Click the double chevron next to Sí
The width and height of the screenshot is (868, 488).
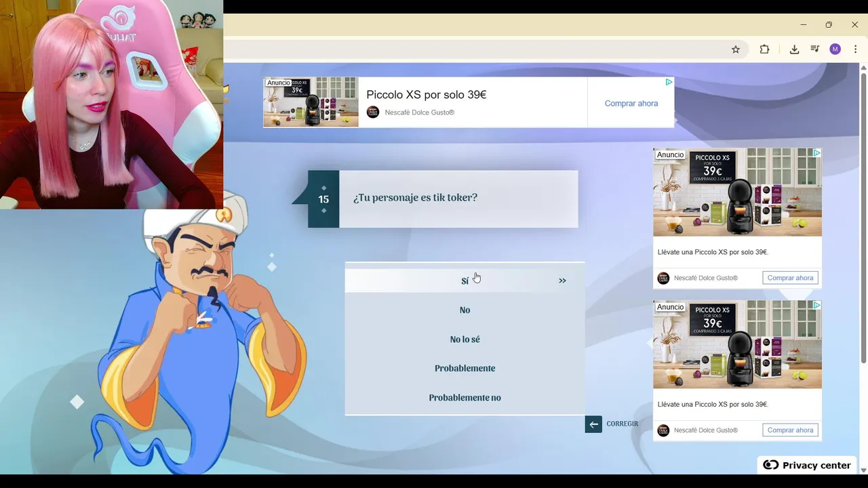[562, 281]
